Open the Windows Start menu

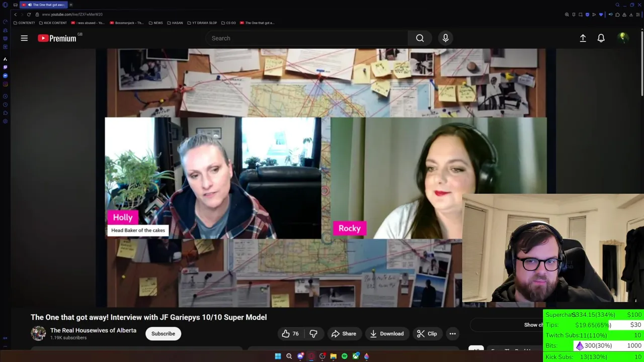(278, 356)
